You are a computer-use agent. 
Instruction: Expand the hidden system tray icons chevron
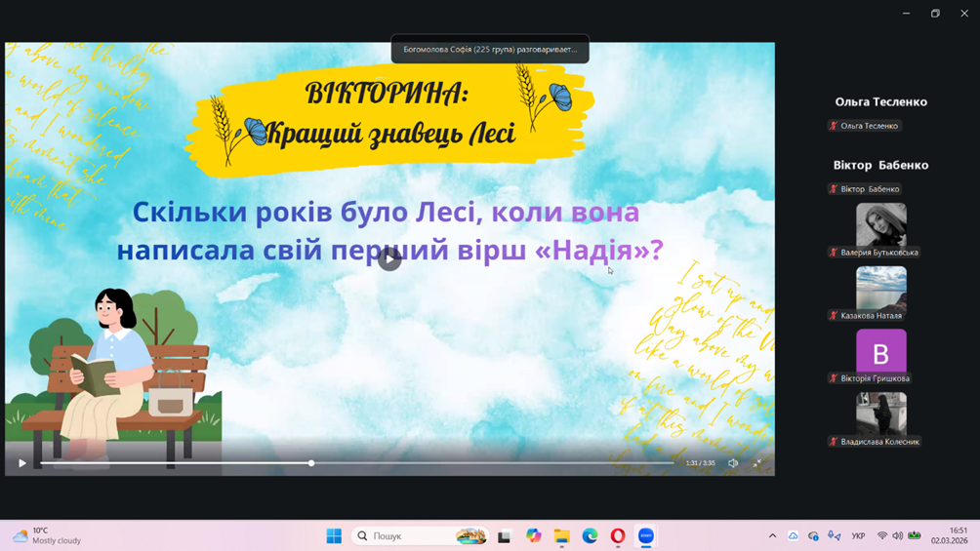point(772,535)
